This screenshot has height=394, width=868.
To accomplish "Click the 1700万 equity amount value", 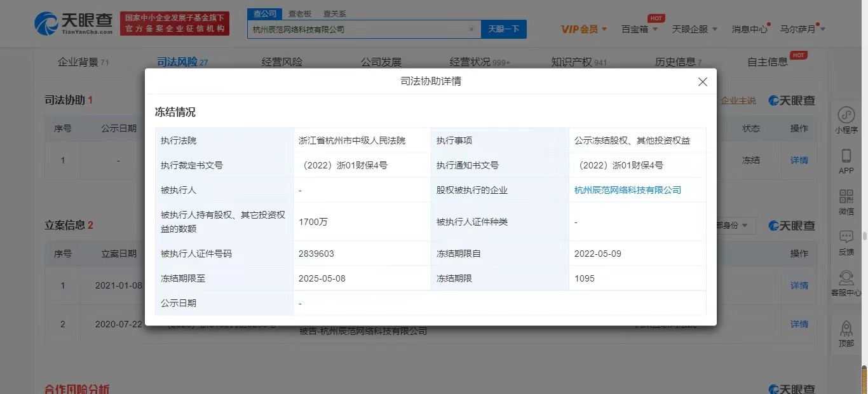I will 313,222.
